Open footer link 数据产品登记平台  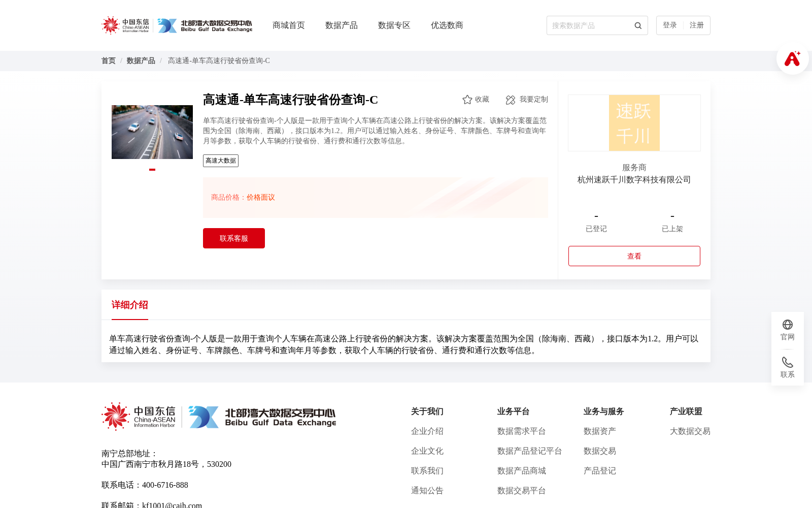530,451
